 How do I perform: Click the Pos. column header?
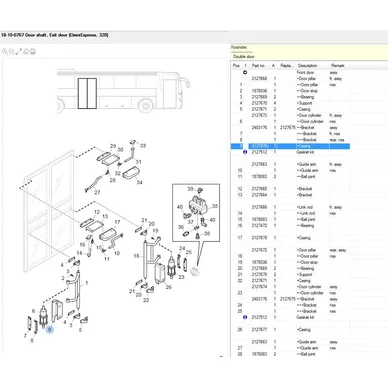coord(236,66)
